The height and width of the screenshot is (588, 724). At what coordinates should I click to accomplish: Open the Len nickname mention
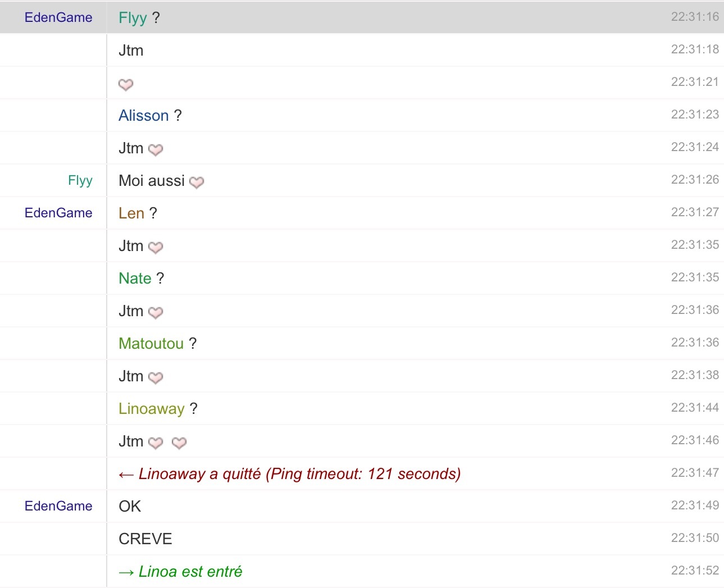[131, 213]
